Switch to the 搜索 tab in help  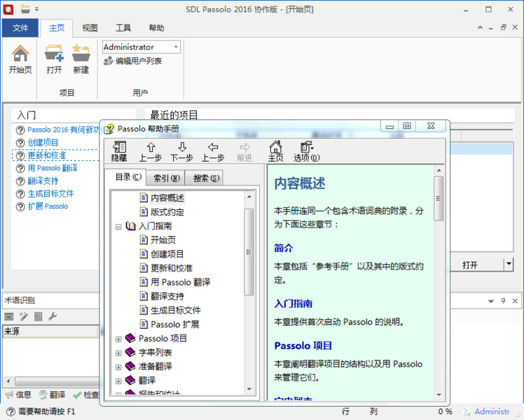pyautogui.click(x=205, y=178)
